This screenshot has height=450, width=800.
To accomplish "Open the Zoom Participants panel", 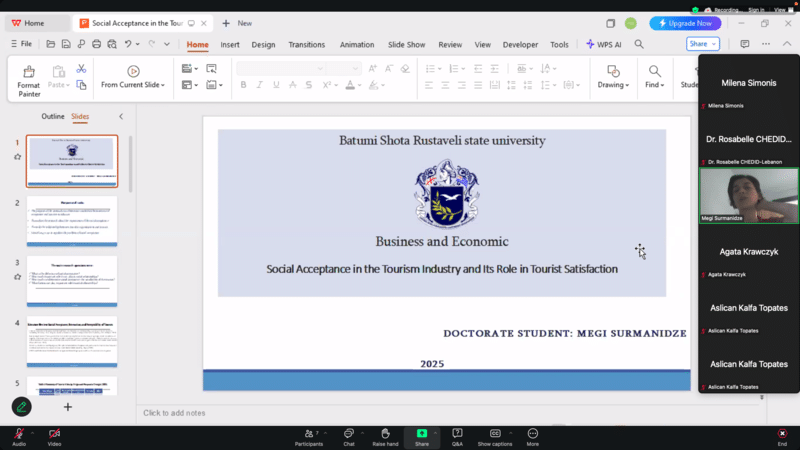I will (309, 433).
